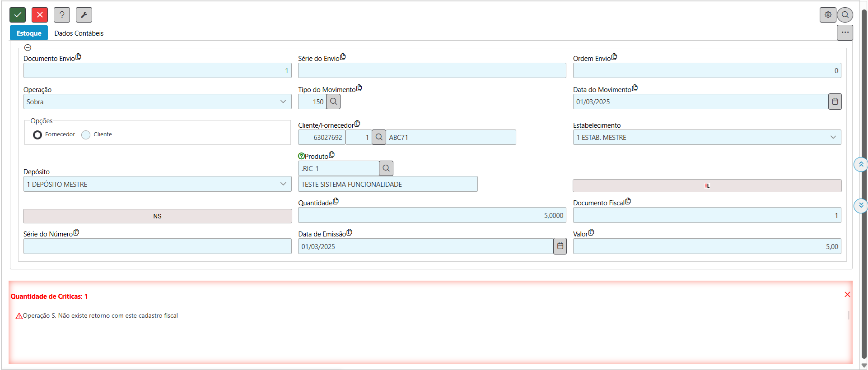This screenshot has width=868, height=370.
Task: Click the green confirm checkmark button
Action: coord(18,15)
